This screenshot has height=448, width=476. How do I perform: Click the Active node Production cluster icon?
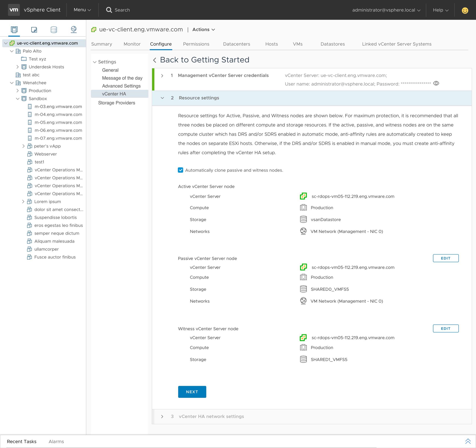tap(303, 207)
